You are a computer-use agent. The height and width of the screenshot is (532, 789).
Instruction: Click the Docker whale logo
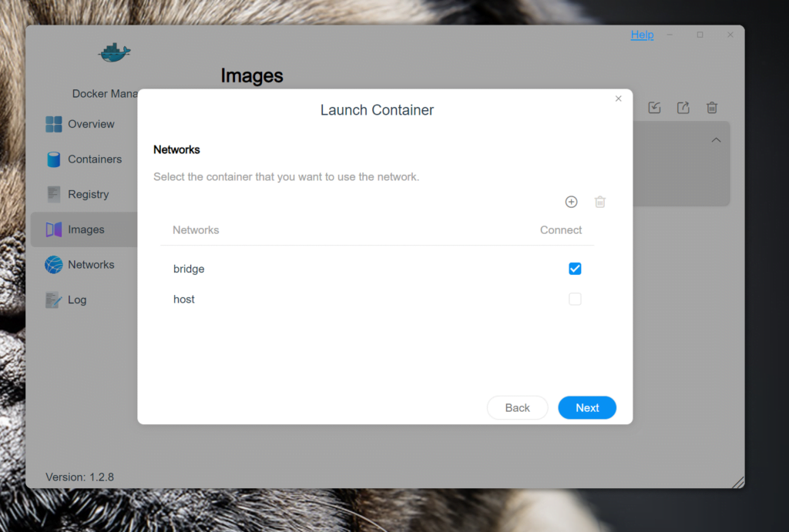115,52
